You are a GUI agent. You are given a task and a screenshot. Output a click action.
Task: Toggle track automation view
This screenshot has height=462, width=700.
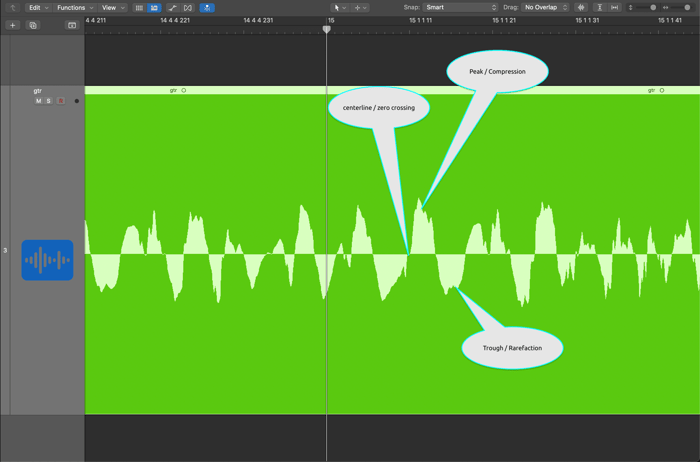tap(173, 8)
